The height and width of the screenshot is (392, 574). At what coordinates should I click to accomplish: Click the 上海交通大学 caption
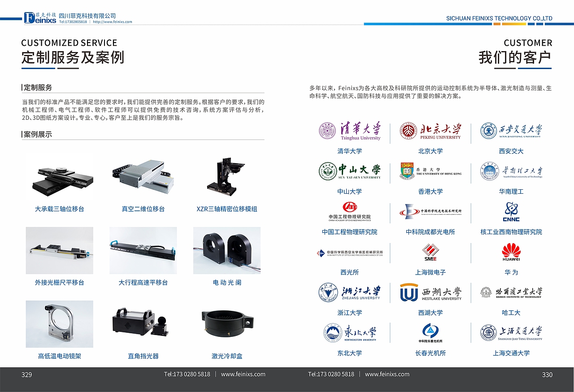coord(511,353)
